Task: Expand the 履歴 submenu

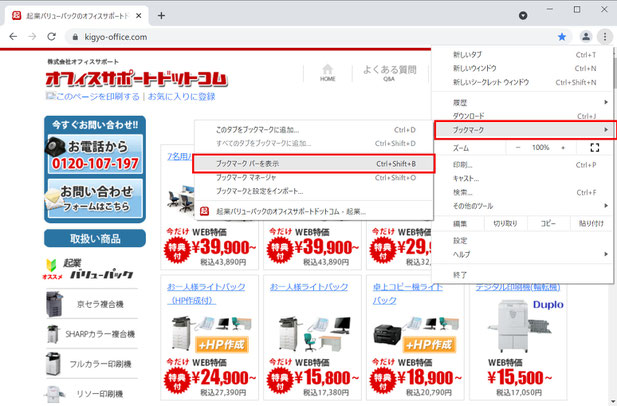Action: (x=522, y=102)
